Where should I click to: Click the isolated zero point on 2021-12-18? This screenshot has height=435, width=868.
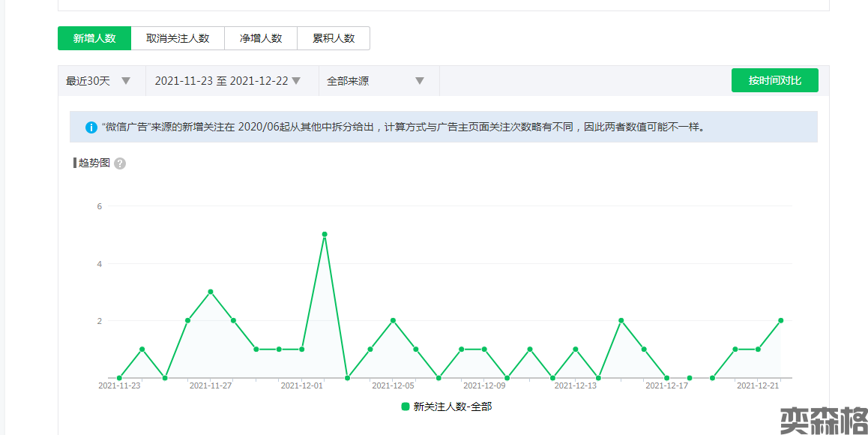click(x=690, y=378)
